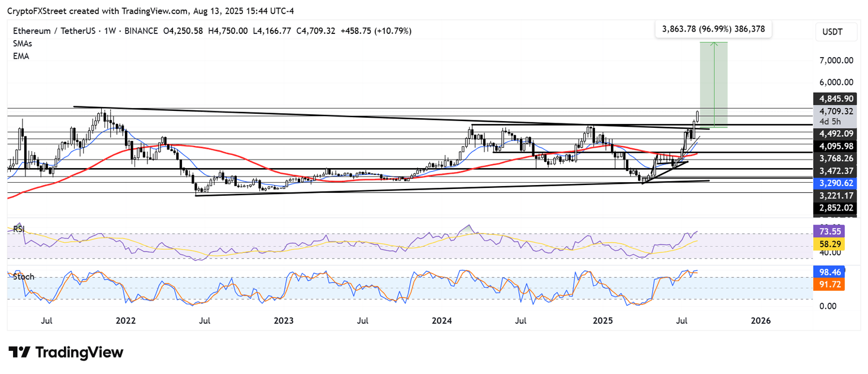Click the 2026 label on time axis

point(761,320)
